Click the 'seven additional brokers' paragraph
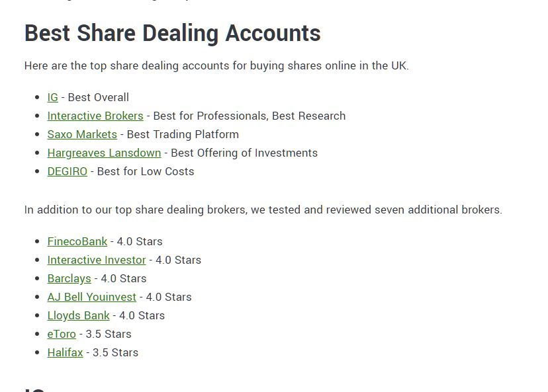548x392 pixels. point(263,210)
